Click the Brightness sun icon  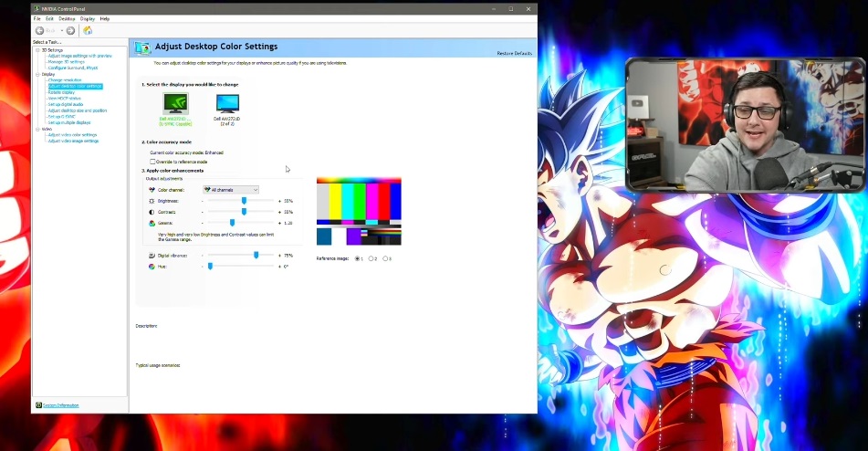coord(152,201)
